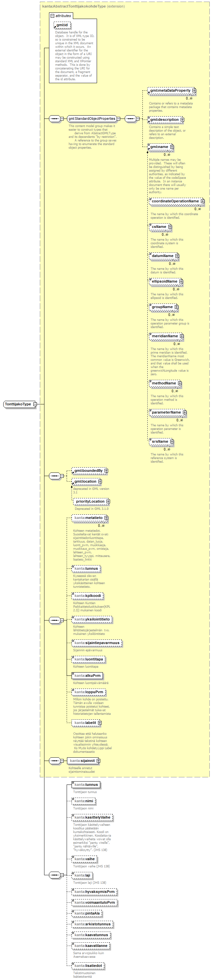Expand srsName plus icon
The height and width of the screenshot is (980, 213).
click(x=172, y=441)
